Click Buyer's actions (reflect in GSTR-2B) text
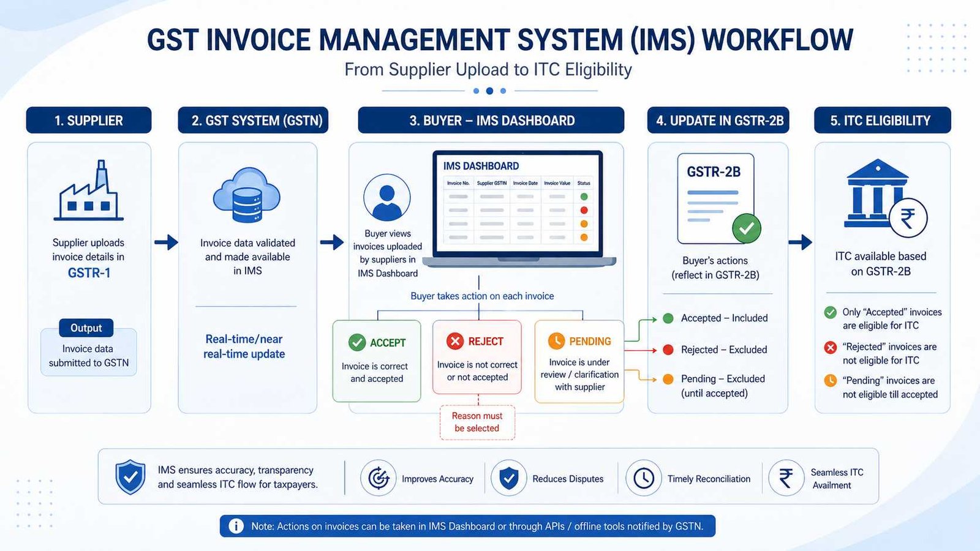Viewport: 980px width, 551px height. pyautogui.click(x=715, y=268)
